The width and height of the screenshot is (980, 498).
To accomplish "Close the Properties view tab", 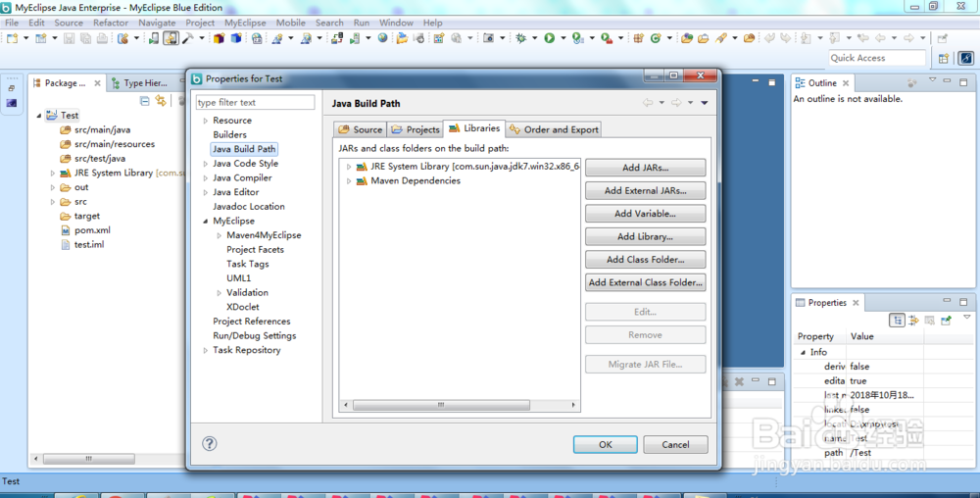I will click(x=856, y=303).
